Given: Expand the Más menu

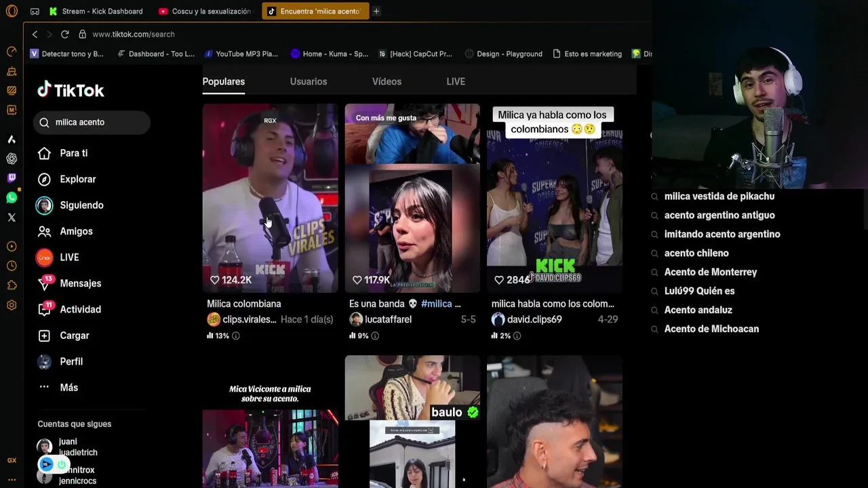Looking at the screenshot, I should (x=58, y=388).
